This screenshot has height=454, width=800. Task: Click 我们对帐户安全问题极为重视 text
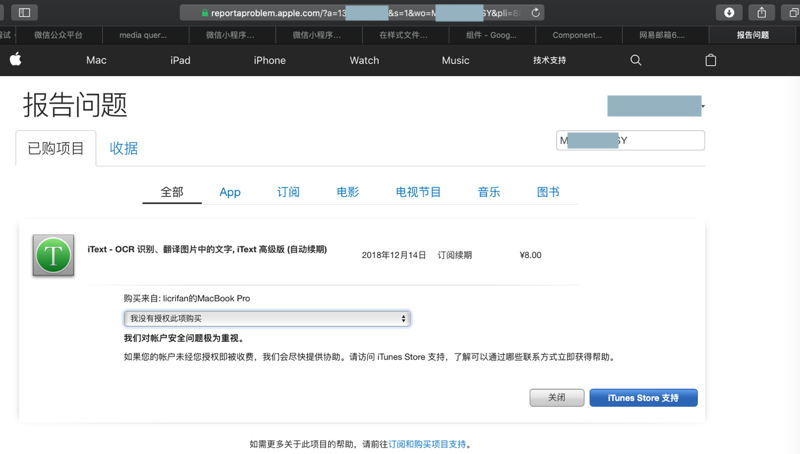185,338
